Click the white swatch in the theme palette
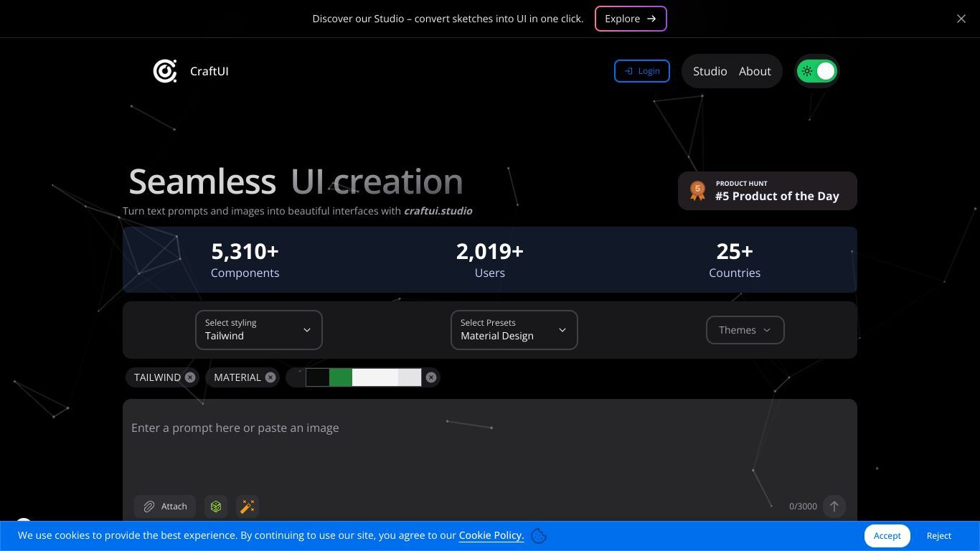Viewport: 980px width, 551px height. pos(375,377)
